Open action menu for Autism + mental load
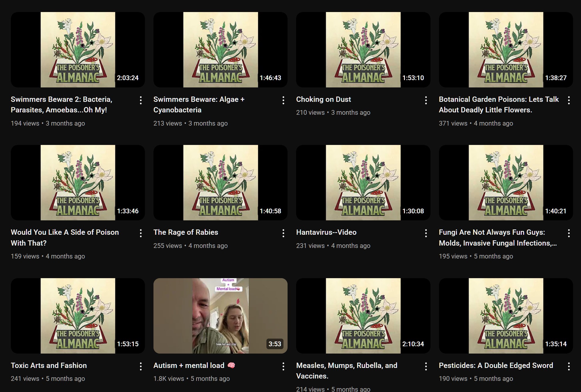The height and width of the screenshot is (392, 581). (x=283, y=366)
